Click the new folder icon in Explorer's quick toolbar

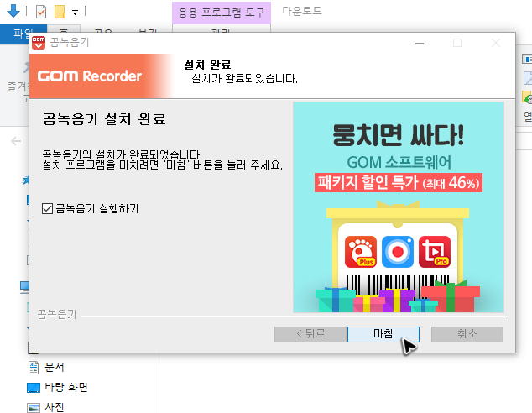pyautogui.click(x=60, y=12)
